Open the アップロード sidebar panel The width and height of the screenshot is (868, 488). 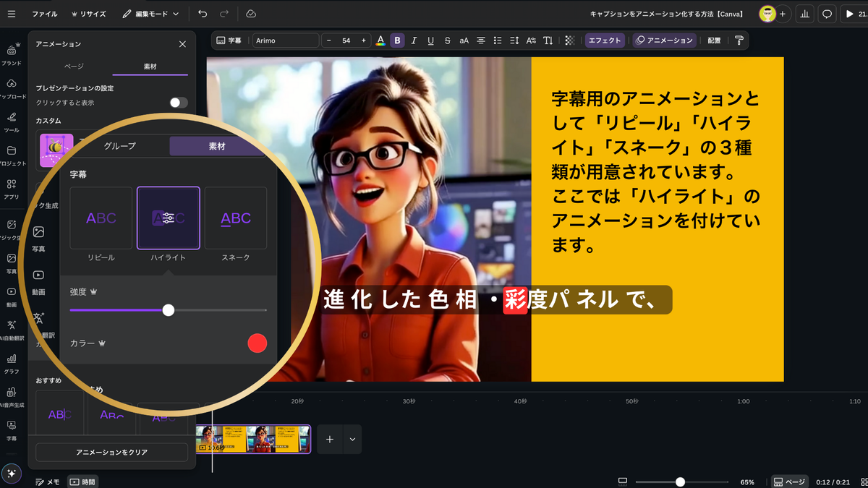[x=12, y=87]
